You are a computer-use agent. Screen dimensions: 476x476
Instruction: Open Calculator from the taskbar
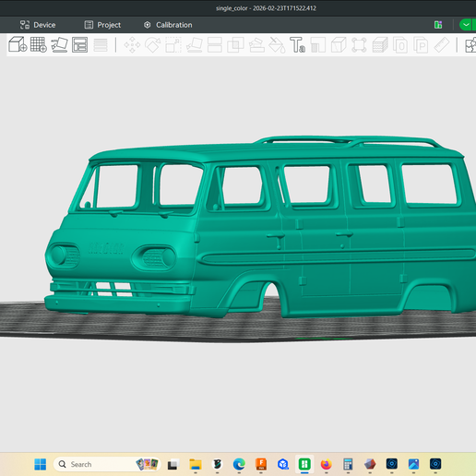click(348, 464)
